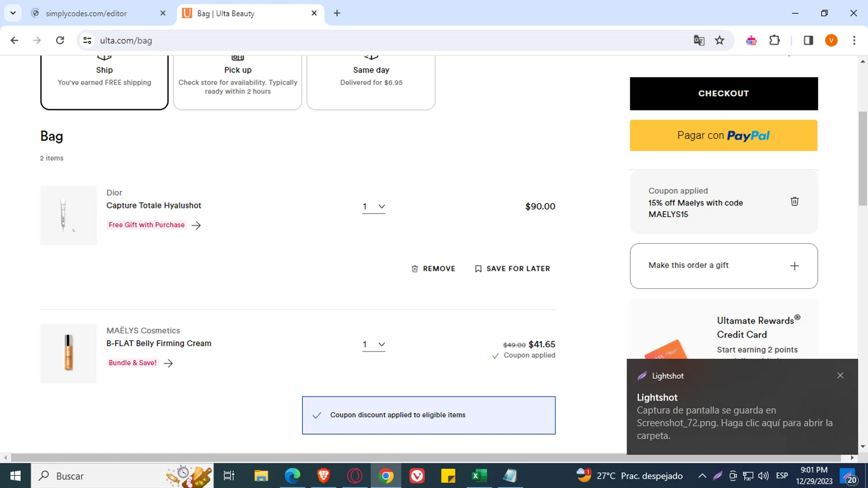The width and height of the screenshot is (868, 488).
Task: Remove applied coupon with trash icon
Action: pos(795,201)
